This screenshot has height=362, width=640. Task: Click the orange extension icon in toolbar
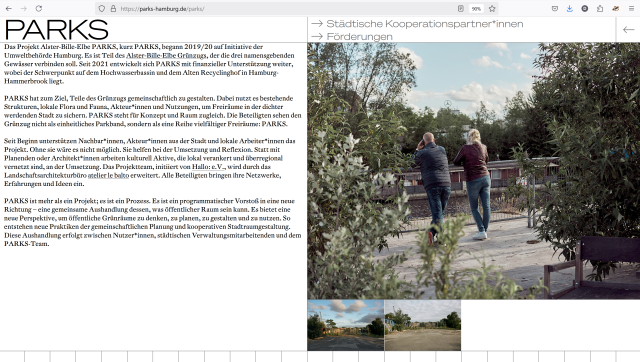(x=616, y=9)
